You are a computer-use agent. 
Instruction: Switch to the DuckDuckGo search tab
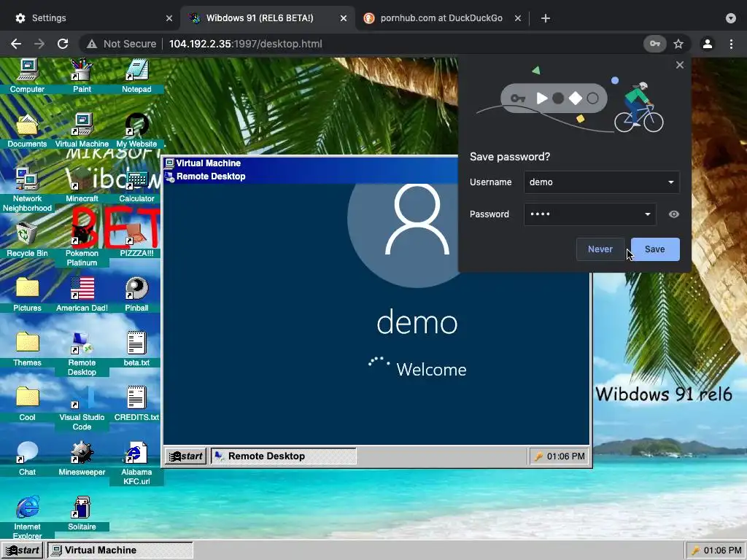(441, 18)
